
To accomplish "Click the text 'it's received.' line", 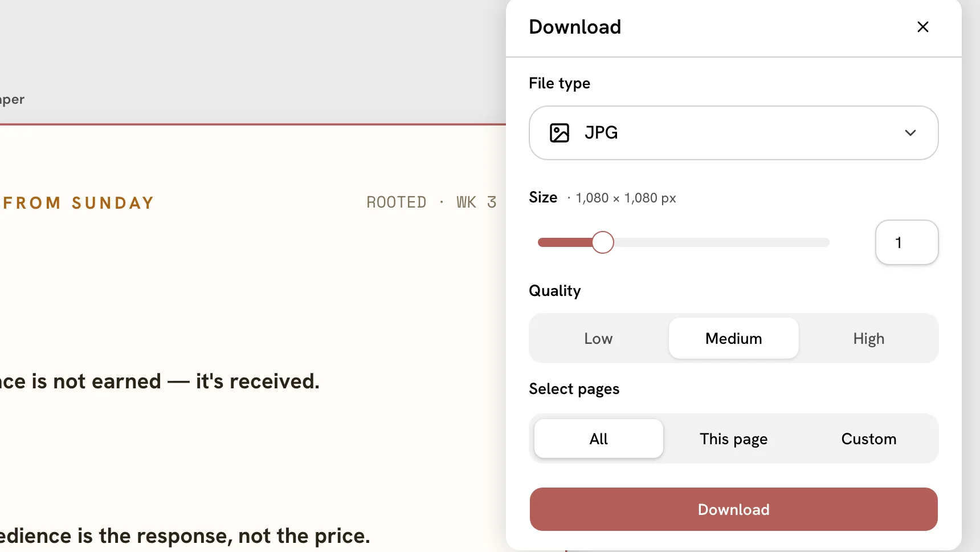I will point(258,381).
